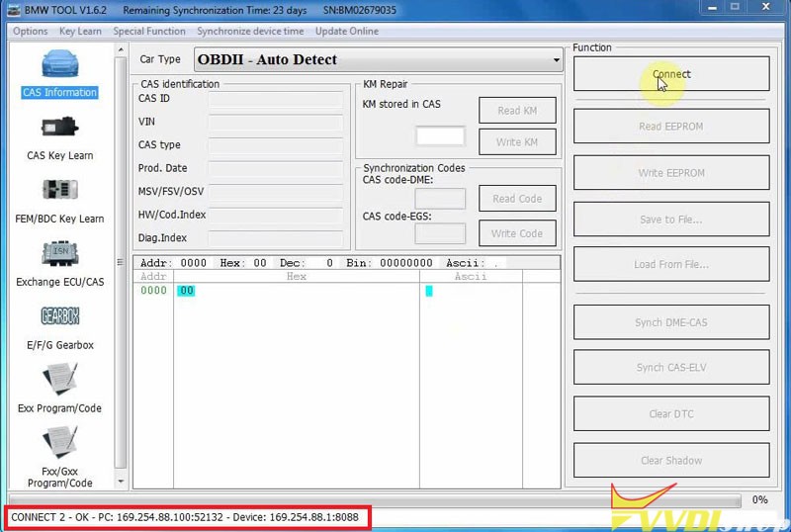Select the CAS Information car icon
The image size is (791, 532).
pos(60,64)
